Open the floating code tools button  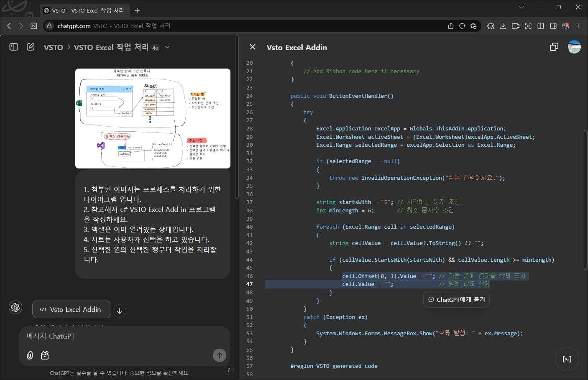(x=567, y=359)
